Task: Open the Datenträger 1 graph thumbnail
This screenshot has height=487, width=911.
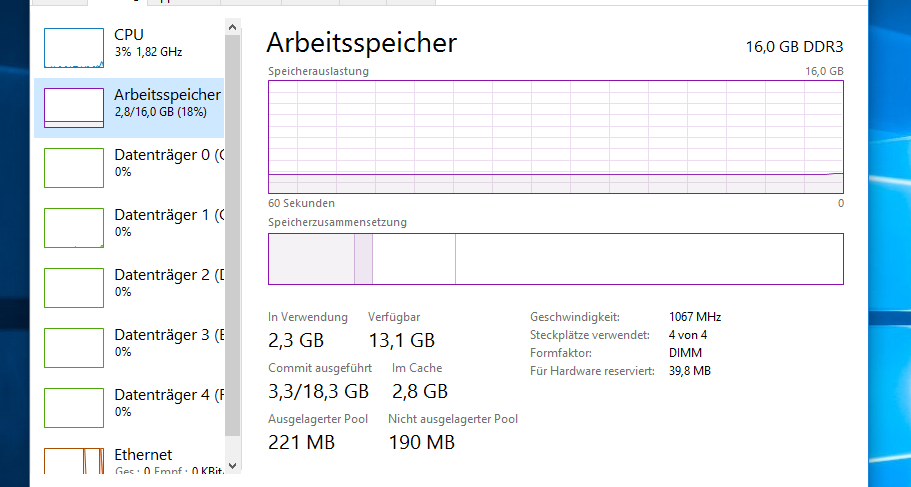Action: pos(74,227)
